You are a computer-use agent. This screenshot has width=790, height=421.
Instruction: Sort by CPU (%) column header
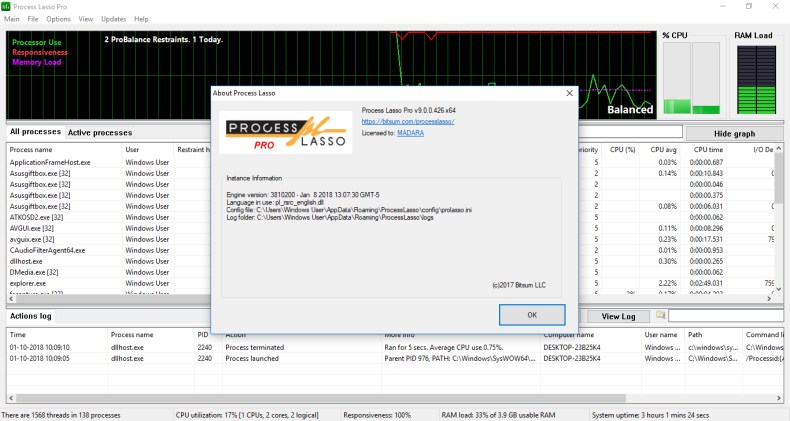point(622,150)
